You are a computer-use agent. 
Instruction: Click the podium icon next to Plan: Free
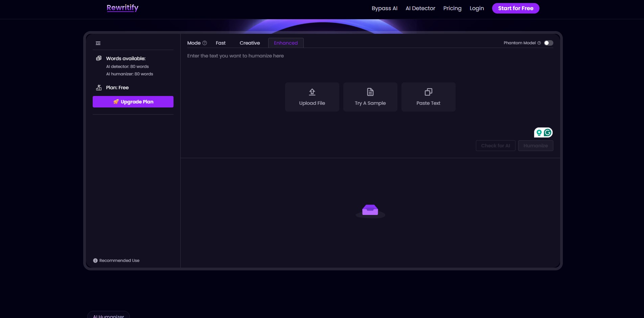pyautogui.click(x=98, y=87)
